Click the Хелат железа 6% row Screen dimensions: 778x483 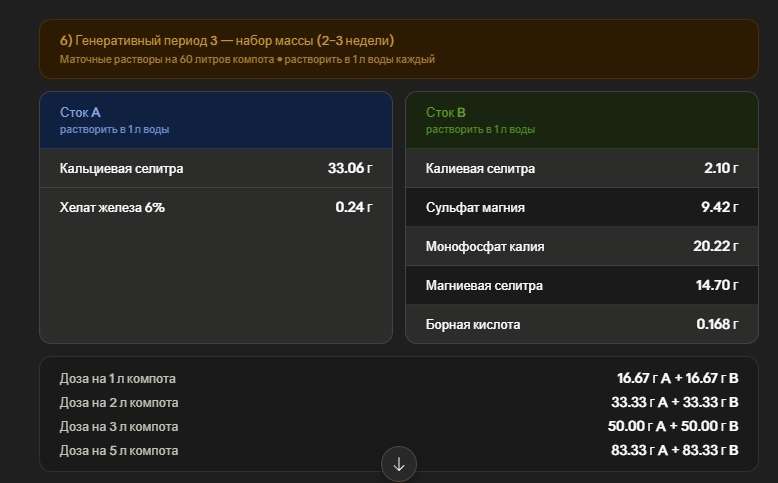[x=216, y=207]
